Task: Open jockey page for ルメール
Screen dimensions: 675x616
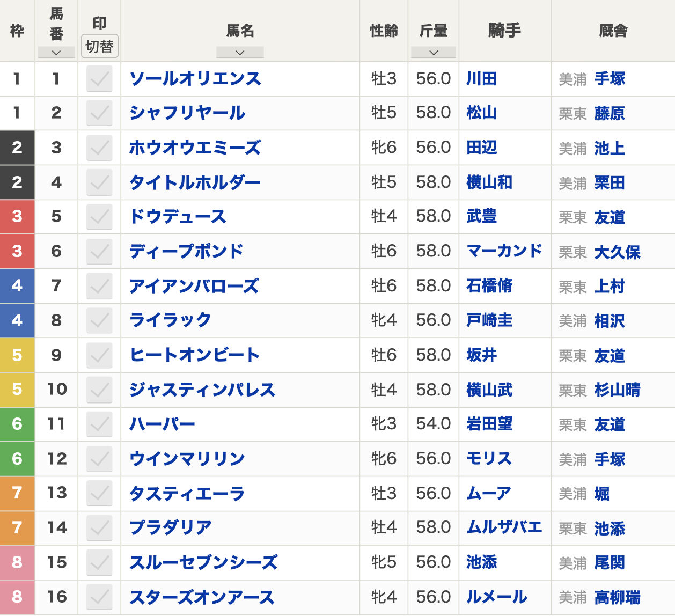Action: click(496, 597)
